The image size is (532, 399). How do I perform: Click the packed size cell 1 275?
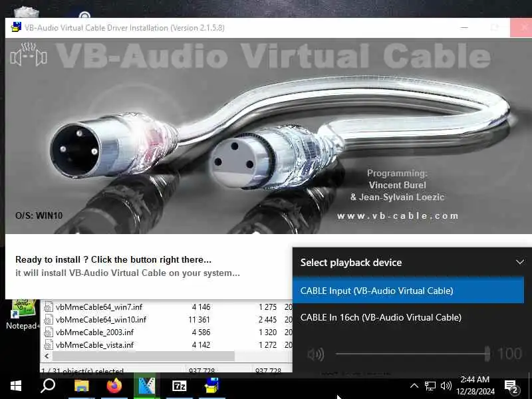pos(268,307)
